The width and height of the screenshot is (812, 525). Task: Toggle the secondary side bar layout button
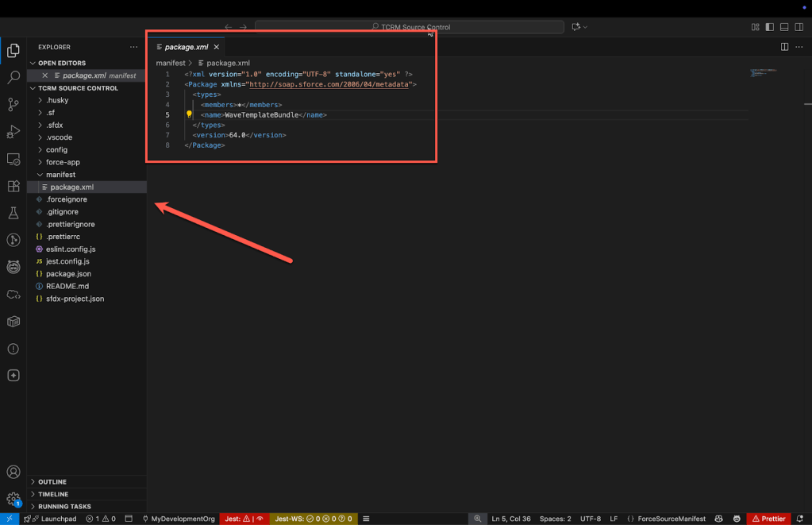799,27
